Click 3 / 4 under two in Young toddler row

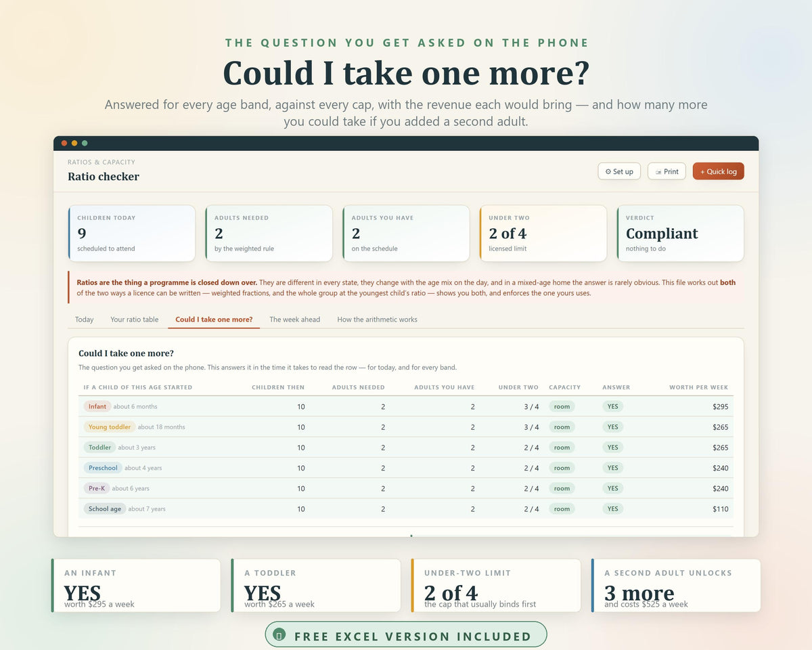tap(531, 427)
